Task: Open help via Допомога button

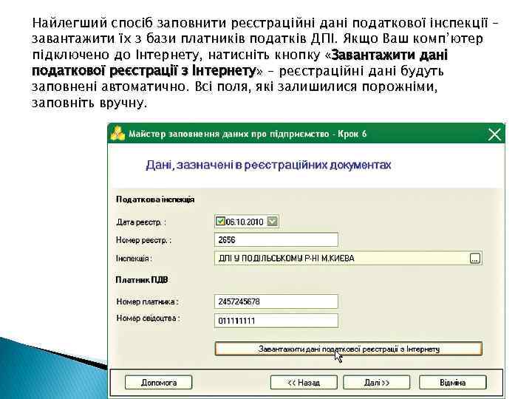Action: coord(158,383)
